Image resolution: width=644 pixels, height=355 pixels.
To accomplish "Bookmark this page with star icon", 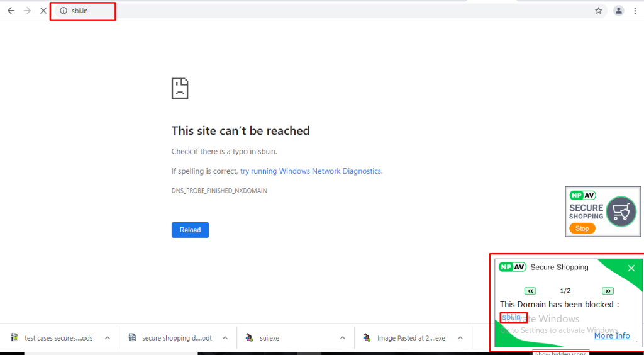I will [598, 11].
